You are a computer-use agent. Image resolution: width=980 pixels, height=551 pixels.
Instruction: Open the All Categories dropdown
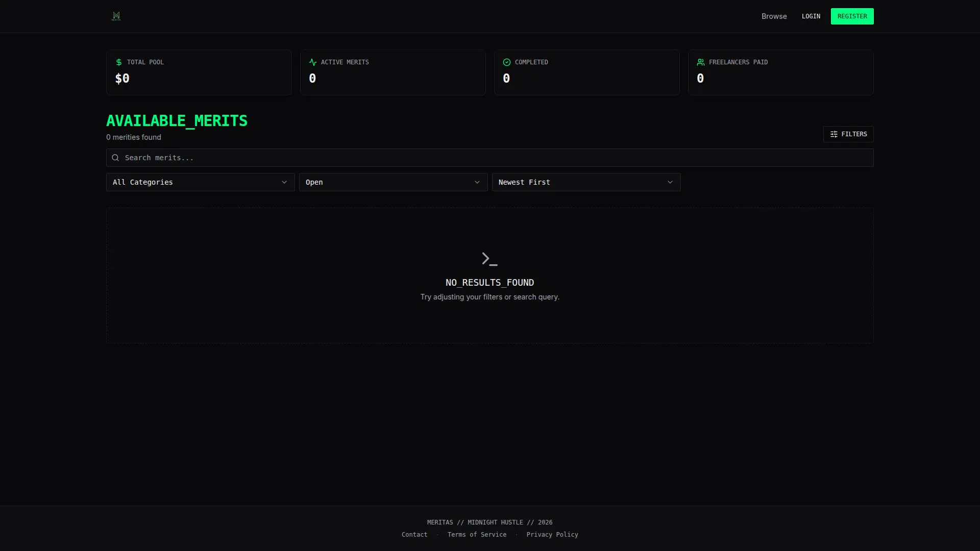coord(200,182)
